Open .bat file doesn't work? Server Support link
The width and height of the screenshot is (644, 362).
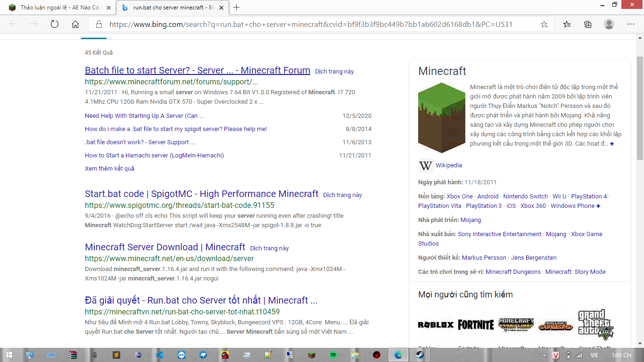coord(140,142)
